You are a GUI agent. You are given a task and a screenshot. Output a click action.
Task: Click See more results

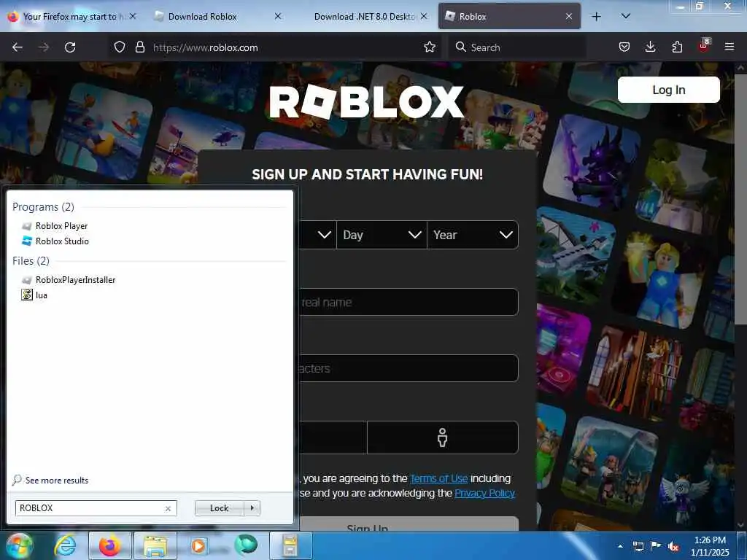coord(51,480)
